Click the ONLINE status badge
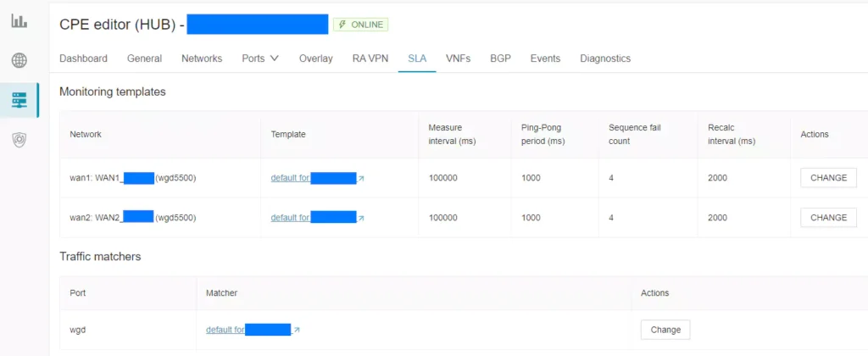The image size is (868, 356). 360,25
